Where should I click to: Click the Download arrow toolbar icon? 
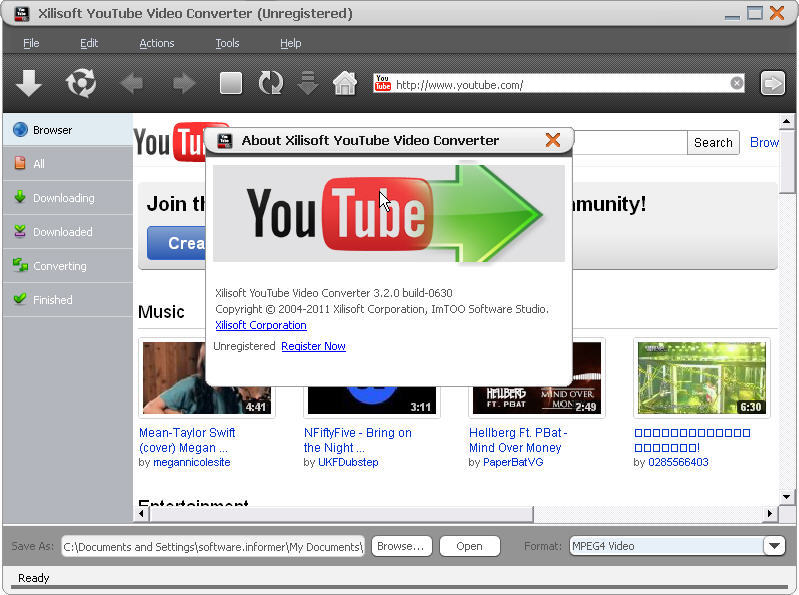(x=29, y=83)
